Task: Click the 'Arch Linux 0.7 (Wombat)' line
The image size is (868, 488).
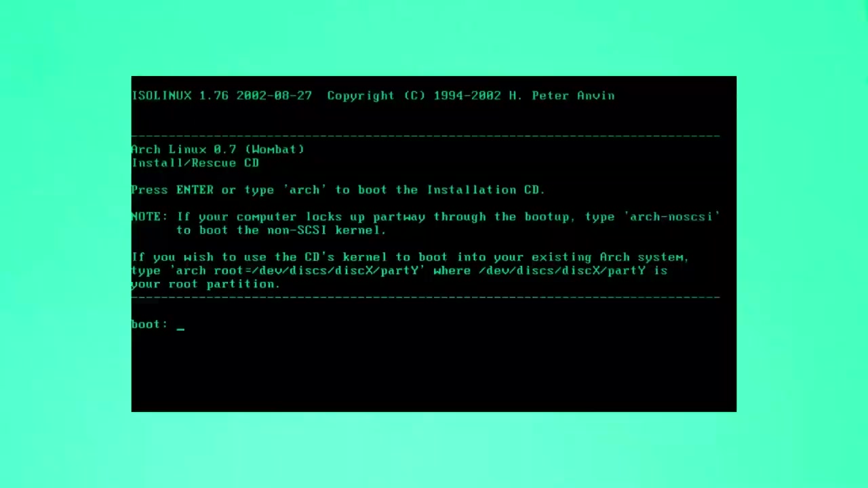Action: pyautogui.click(x=218, y=149)
